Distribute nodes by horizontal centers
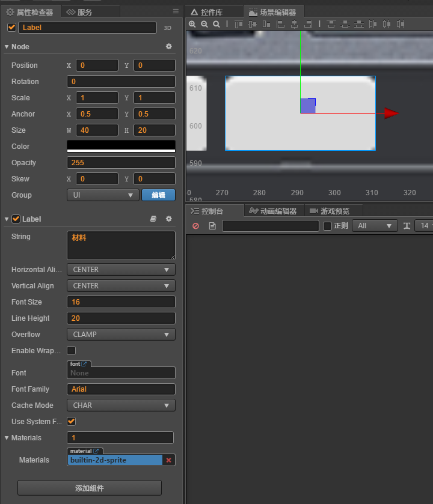This screenshot has width=433, height=504. pos(387,24)
